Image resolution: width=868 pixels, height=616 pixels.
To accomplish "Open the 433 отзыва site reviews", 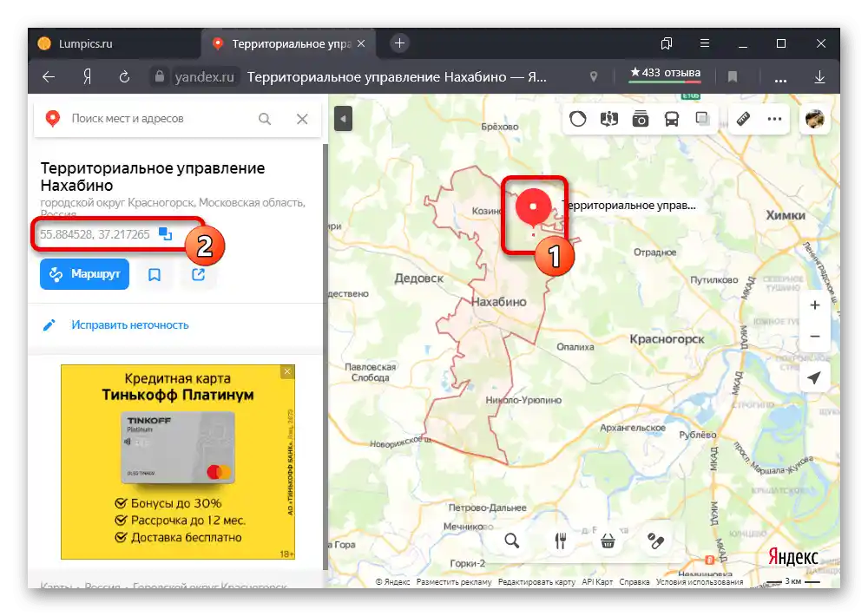I will (666, 73).
